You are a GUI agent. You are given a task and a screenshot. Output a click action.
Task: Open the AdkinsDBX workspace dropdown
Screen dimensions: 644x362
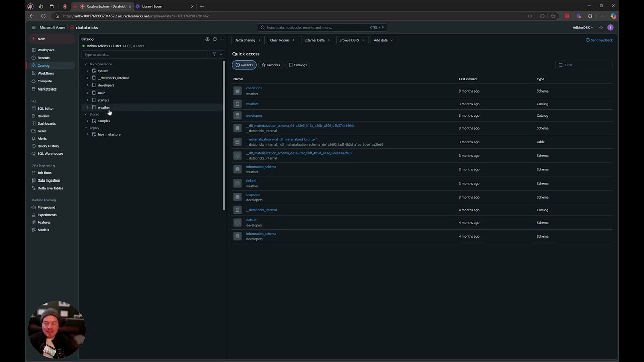(x=583, y=28)
